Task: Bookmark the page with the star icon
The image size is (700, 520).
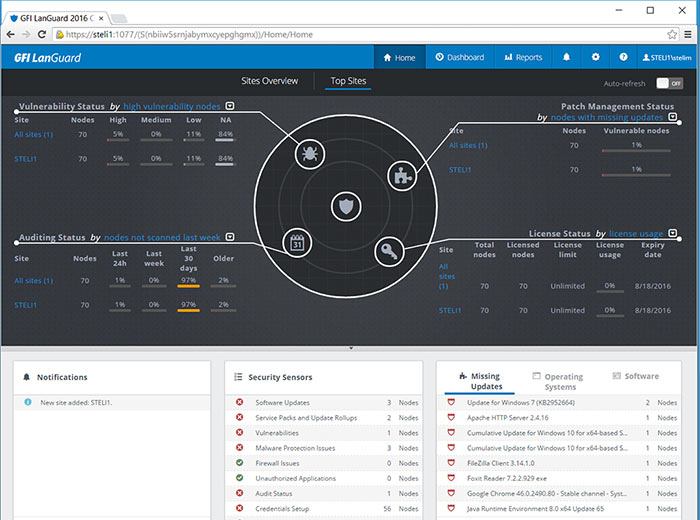Action: point(672,34)
